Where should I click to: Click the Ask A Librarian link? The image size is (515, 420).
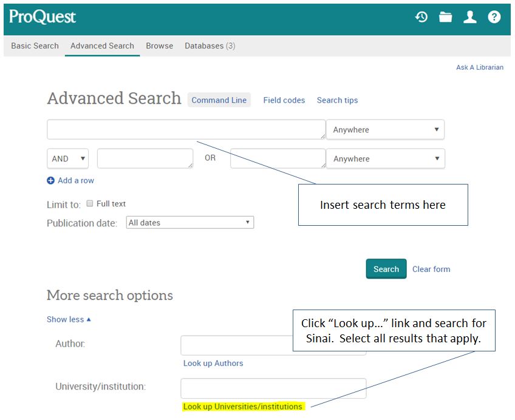pos(480,67)
